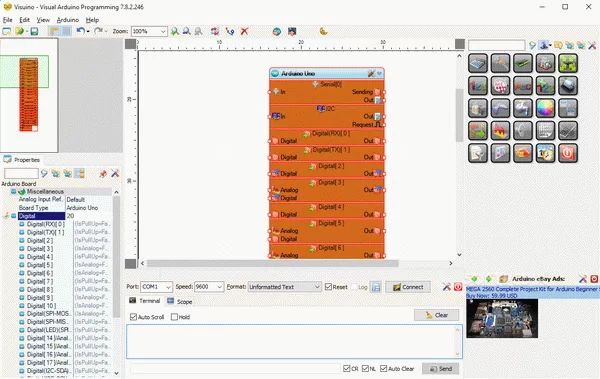Click the canvas horizontal scrollbar
The height and width of the screenshot is (379, 600).
[272, 263]
